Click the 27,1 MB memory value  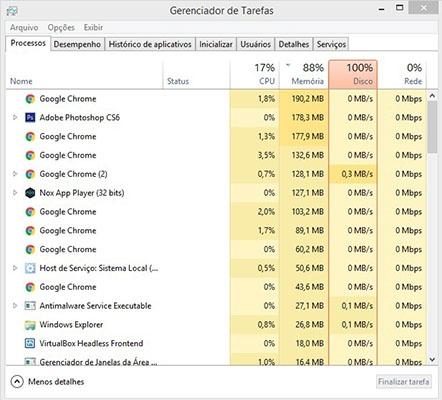pos(310,306)
